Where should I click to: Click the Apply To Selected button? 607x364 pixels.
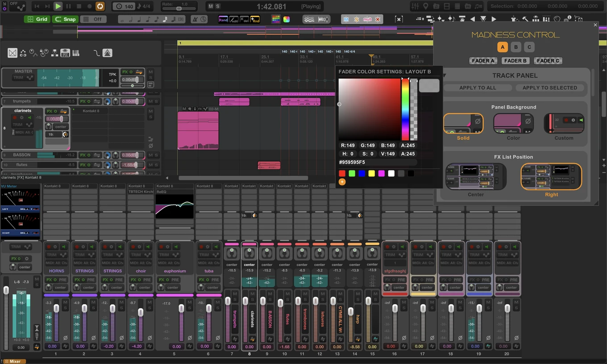(549, 88)
